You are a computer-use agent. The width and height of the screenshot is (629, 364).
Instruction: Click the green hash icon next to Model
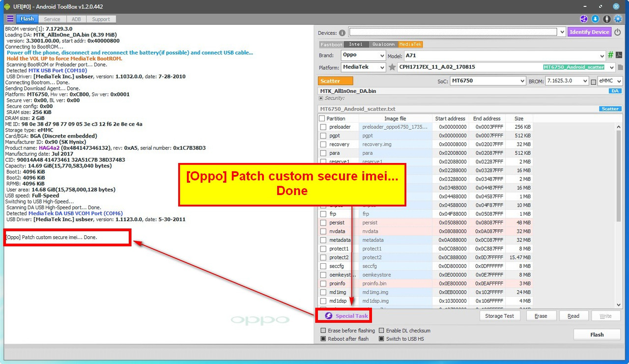click(x=611, y=56)
